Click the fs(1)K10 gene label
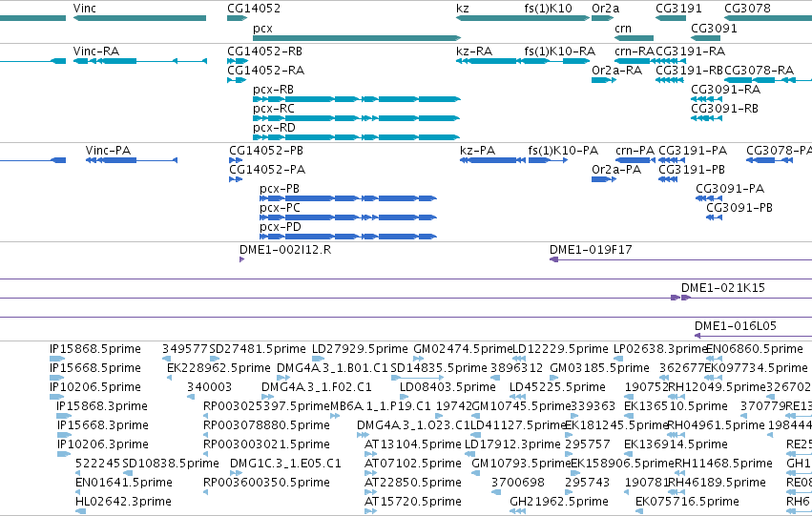Screen dimensions: 812x516 548,9
